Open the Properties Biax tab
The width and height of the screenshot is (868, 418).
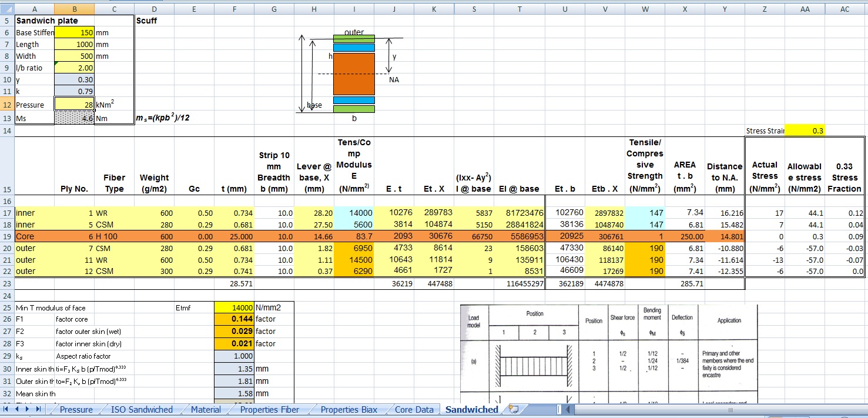[349, 410]
